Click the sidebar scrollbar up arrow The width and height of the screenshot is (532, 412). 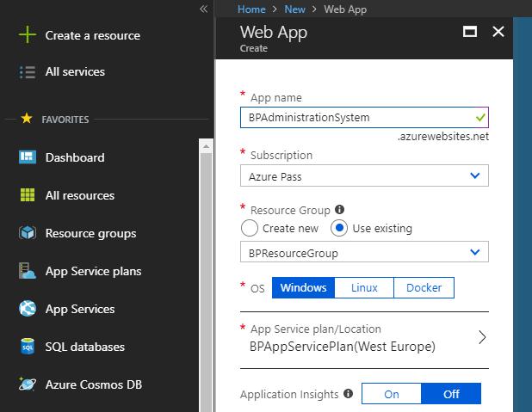(x=206, y=146)
